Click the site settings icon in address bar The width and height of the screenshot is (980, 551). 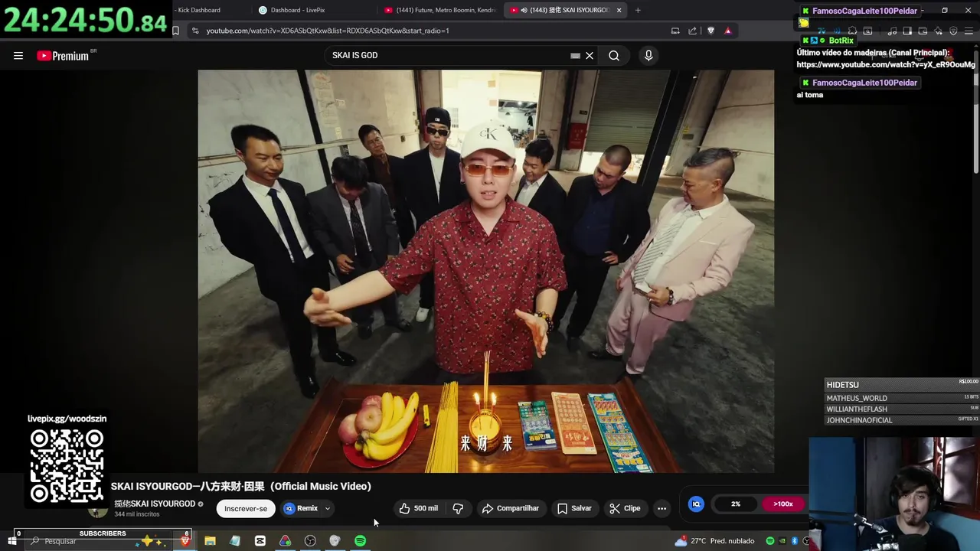pos(195,31)
